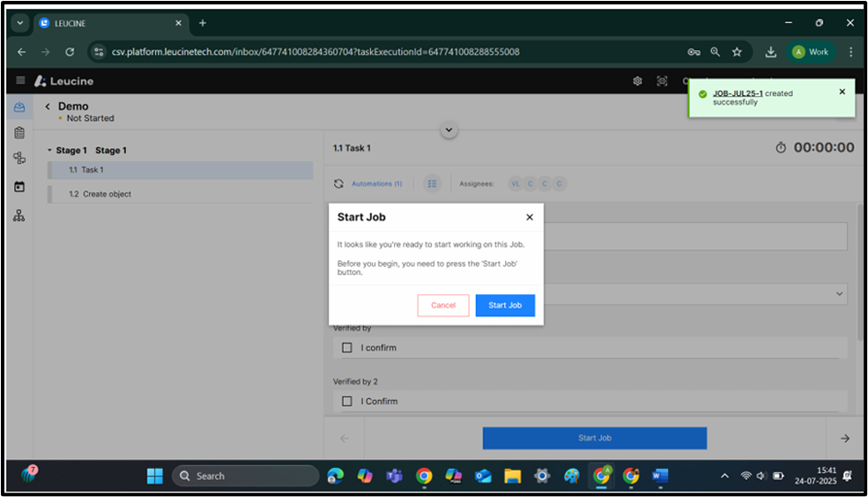Viewport: 868px width, 497px height.
Task: Open the process flow sidebar icon
Action: pos(19,159)
